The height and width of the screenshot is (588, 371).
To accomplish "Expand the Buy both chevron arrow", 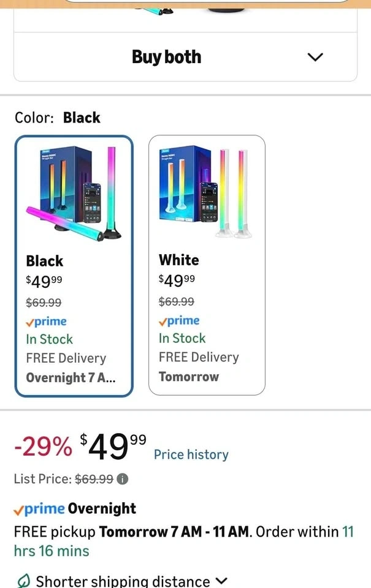I will coord(315,57).
